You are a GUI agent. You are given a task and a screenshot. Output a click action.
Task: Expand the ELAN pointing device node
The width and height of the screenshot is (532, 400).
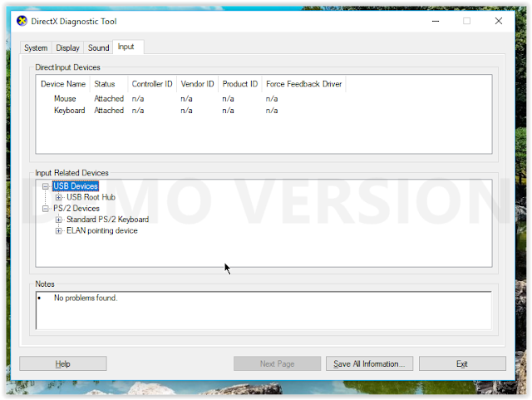(x=59, y=231)
